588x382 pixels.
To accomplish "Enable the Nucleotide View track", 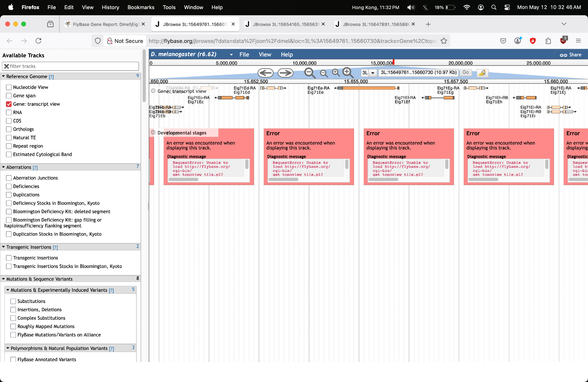I will [9, 87].
